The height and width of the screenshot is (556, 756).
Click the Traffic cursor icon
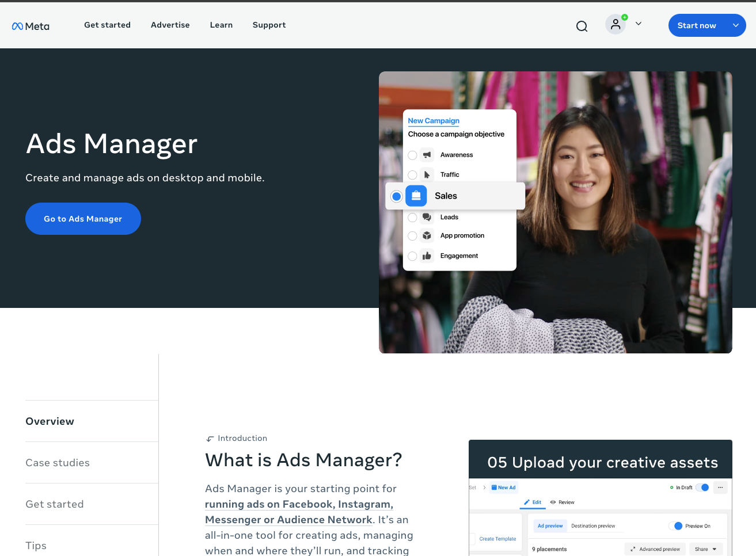[x=427, y=174]
